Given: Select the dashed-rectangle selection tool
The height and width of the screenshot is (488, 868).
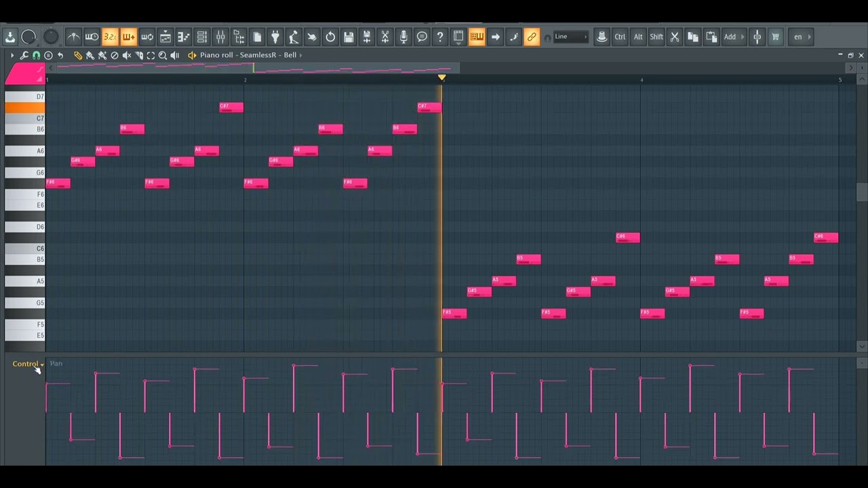Looking at the screenshot, I should click(151, 55).
